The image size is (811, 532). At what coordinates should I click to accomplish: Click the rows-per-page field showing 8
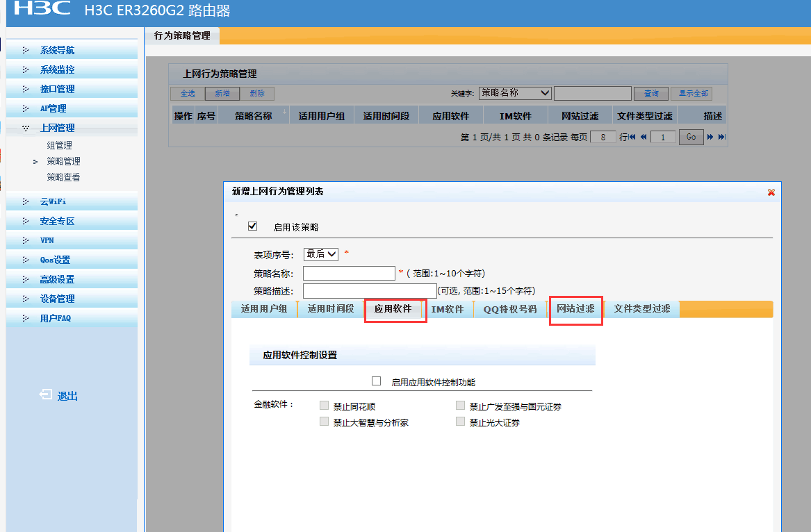tap(603, 137)
